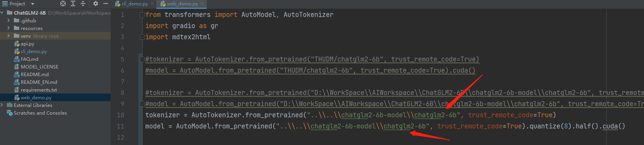Click the resources folder icon
The image size is (644, 145).
(17, 28)
